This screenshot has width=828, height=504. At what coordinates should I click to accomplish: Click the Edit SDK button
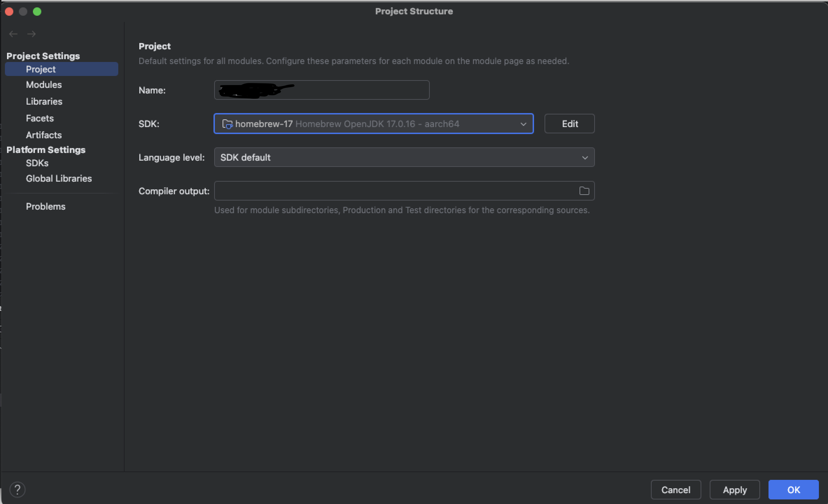(569, 124)
